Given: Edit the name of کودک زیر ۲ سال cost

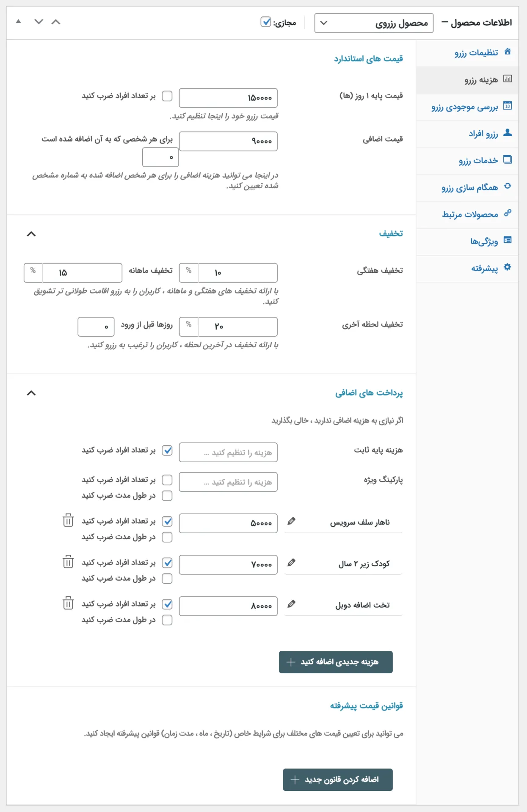Looking at the screenshot, I should 291,563.
